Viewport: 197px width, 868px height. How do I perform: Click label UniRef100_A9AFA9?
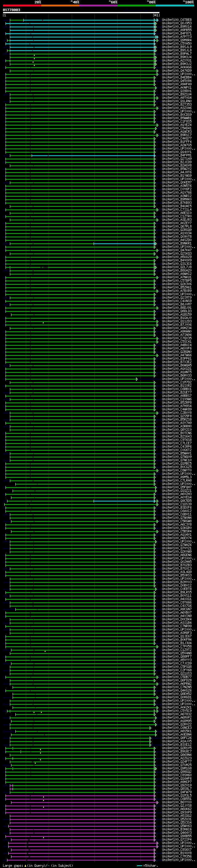(177, 84)
